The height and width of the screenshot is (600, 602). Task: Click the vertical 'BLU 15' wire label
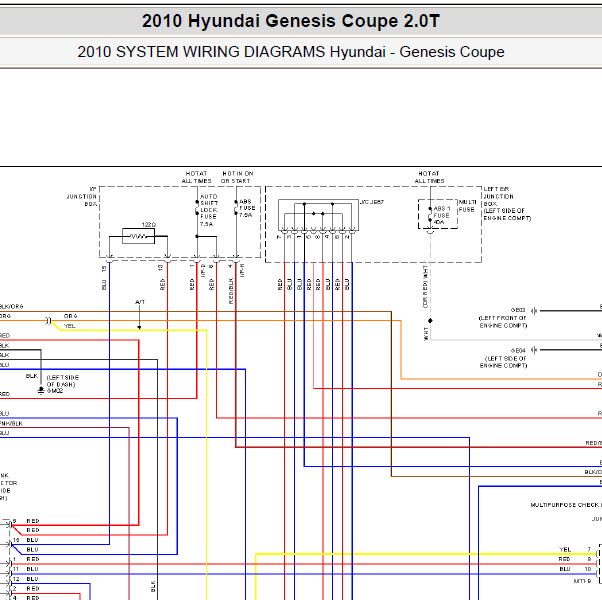104,278
